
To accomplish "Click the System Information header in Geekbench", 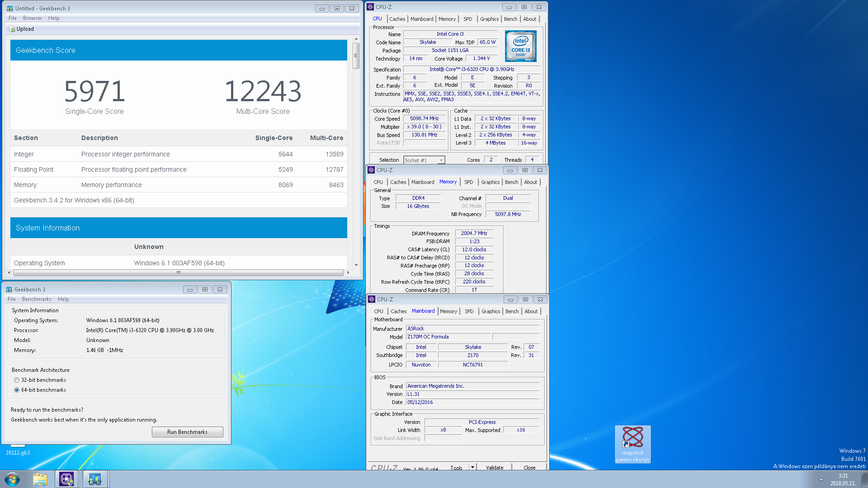I will tap(179, 228).
